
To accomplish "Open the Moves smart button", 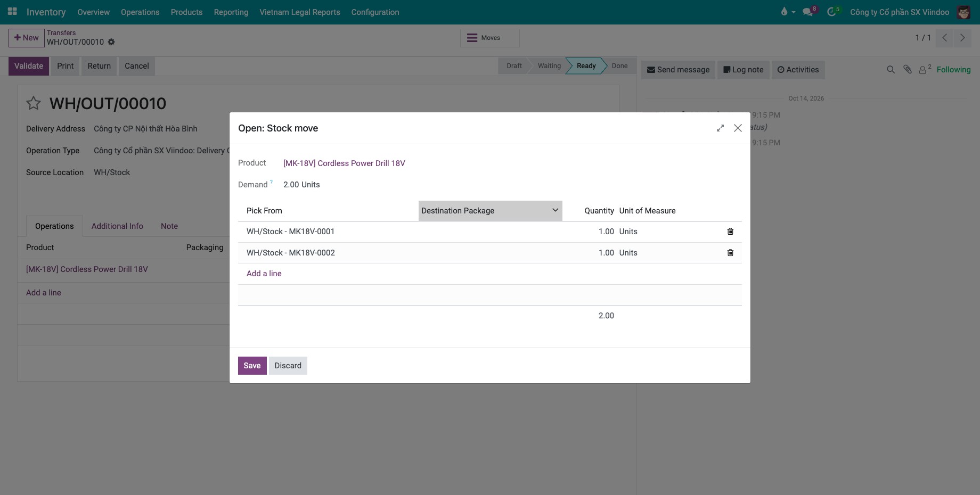I will [x=490, y=38].
